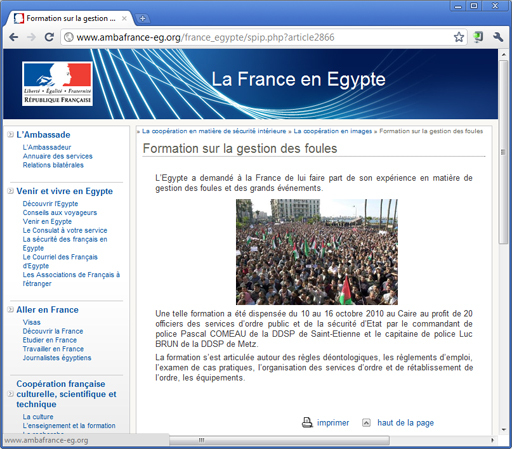Image resolution: width=512 pixels, height=449 pixels.
Task: Go back with the browser back arrow
Action: pyautogui.click(x=14, y=37)
